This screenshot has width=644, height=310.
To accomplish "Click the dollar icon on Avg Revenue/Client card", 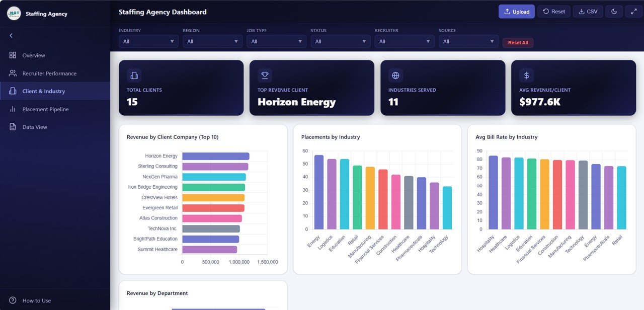I will (x=526, y=75).
